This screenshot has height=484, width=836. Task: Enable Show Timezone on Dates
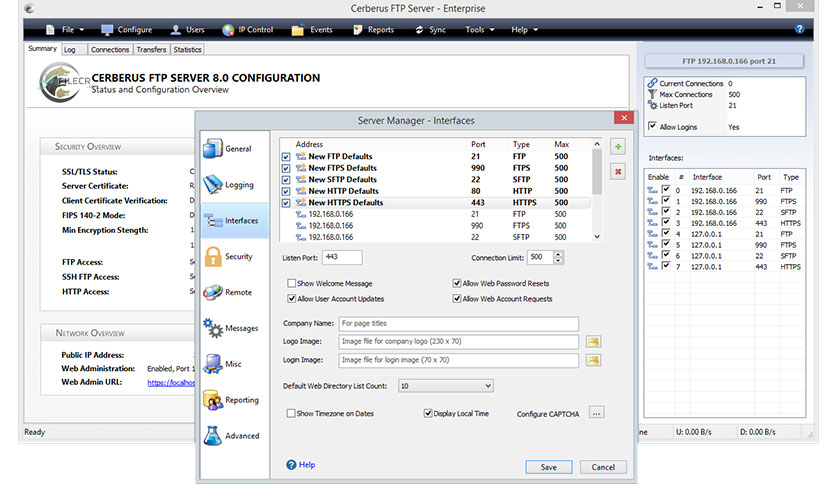coord(291,413)
